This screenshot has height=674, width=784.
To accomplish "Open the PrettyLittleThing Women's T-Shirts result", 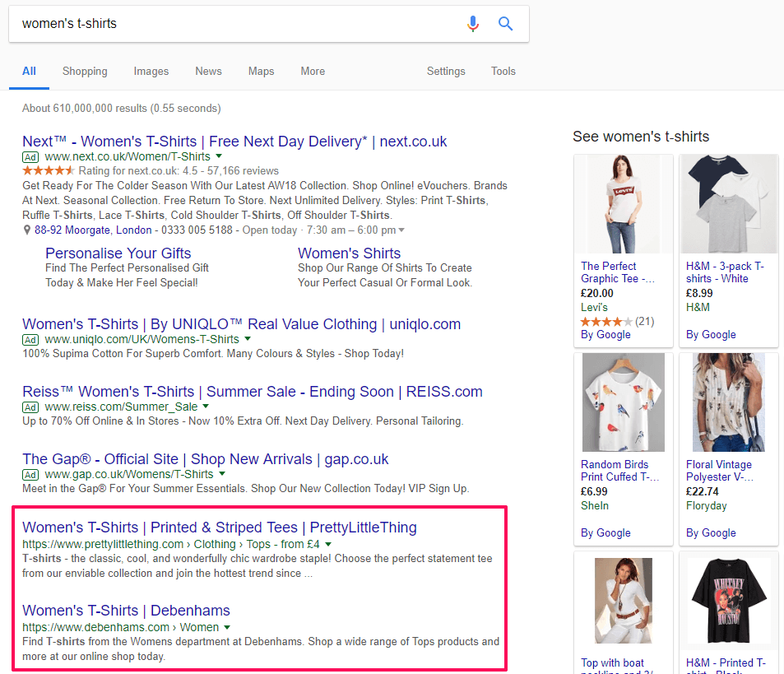I will point(220,528).
